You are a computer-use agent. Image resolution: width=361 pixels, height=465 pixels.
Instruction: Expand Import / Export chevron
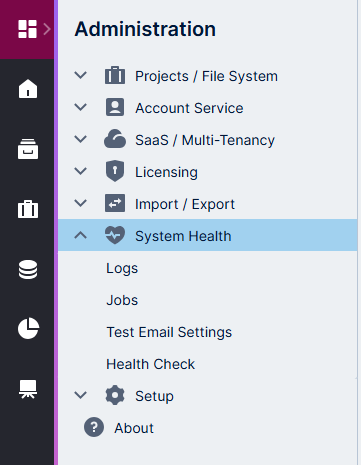point(81,203)
